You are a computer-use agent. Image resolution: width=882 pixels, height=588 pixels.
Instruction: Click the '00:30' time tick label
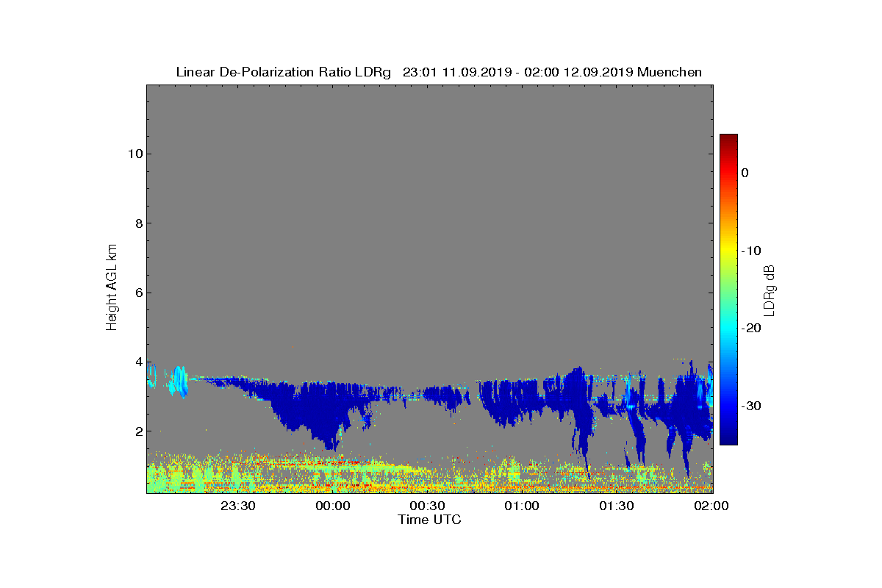coord(428,506)
